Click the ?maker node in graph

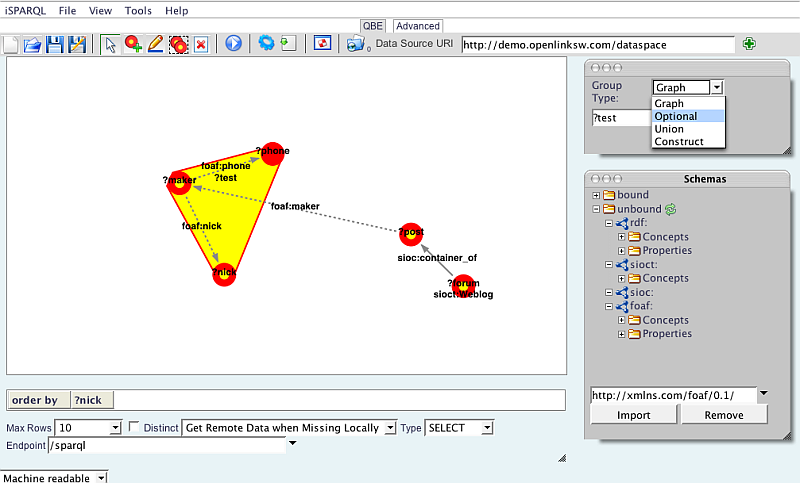coord(179,183)
